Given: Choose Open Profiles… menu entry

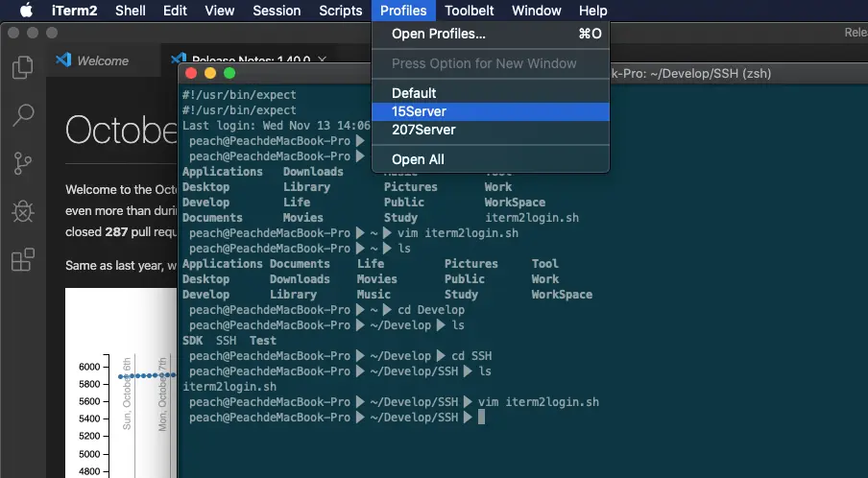Looking at the screenshot, I should (491, 34).
